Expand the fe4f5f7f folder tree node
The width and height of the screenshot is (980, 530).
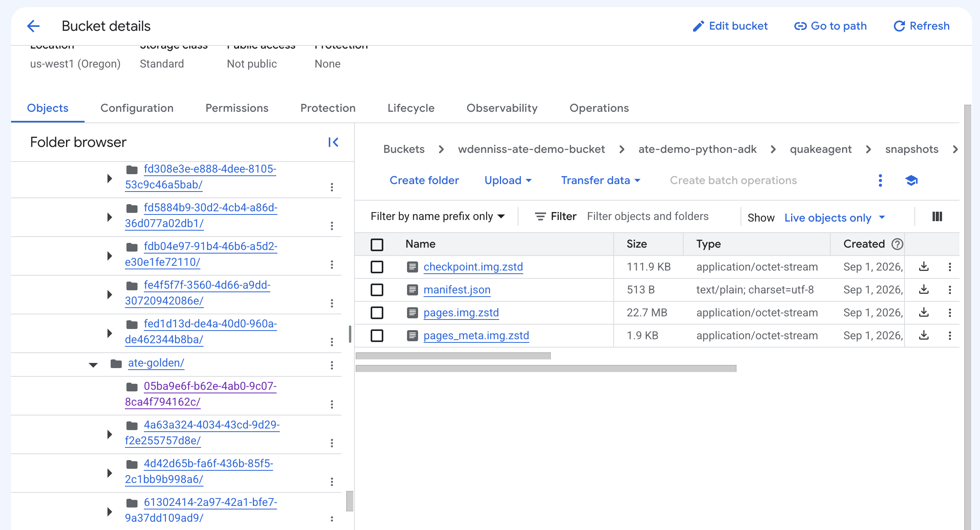[109, 294]
